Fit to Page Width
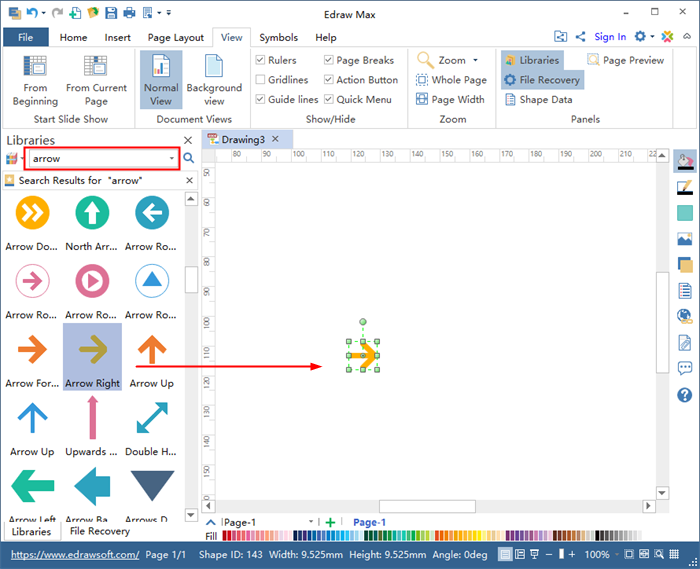 coord(450,99)
